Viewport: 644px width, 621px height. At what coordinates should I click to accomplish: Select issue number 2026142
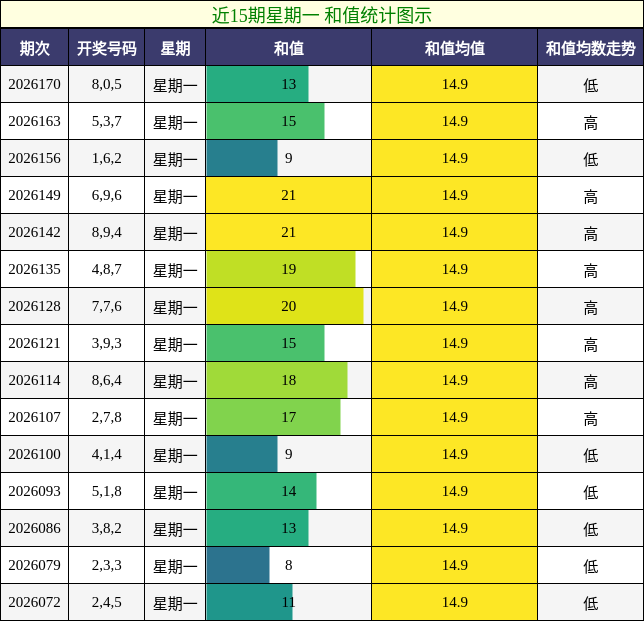click(34, 232)
